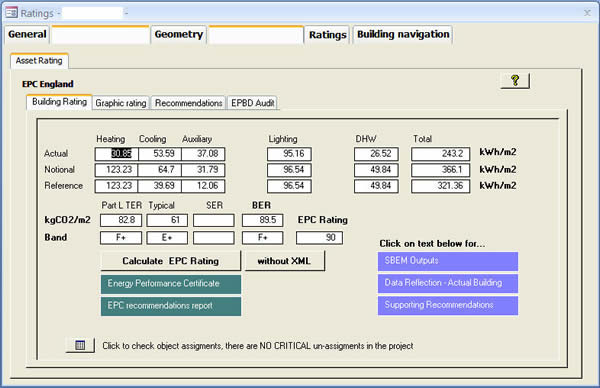The image size is (600, 388).
Task: Open SBEM Outputs
Action: tap(448, 261)
